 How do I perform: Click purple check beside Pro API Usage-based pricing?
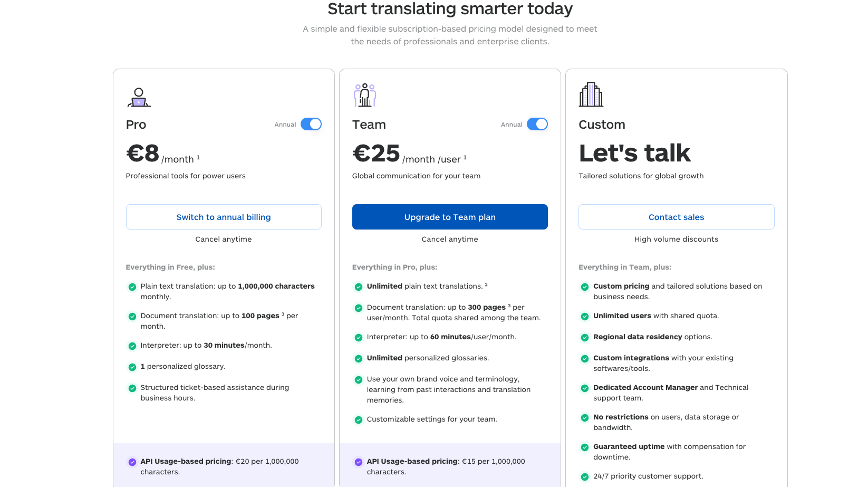(x=132, y=462)
